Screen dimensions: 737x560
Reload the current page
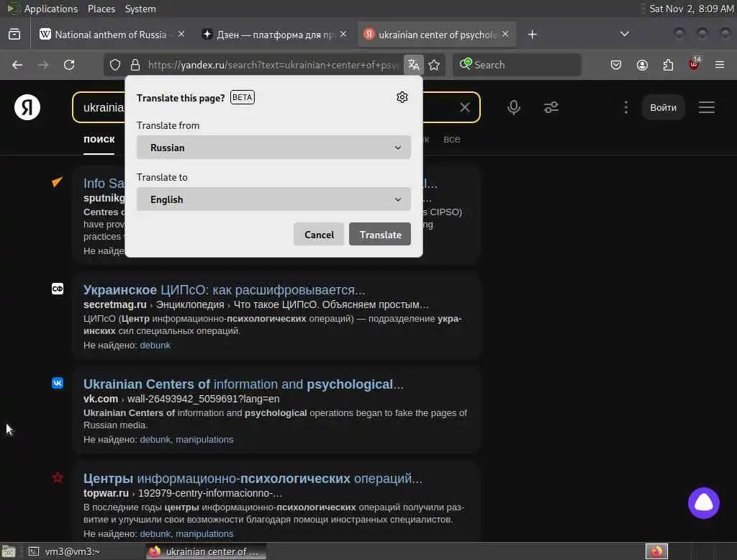click(69, 65)
